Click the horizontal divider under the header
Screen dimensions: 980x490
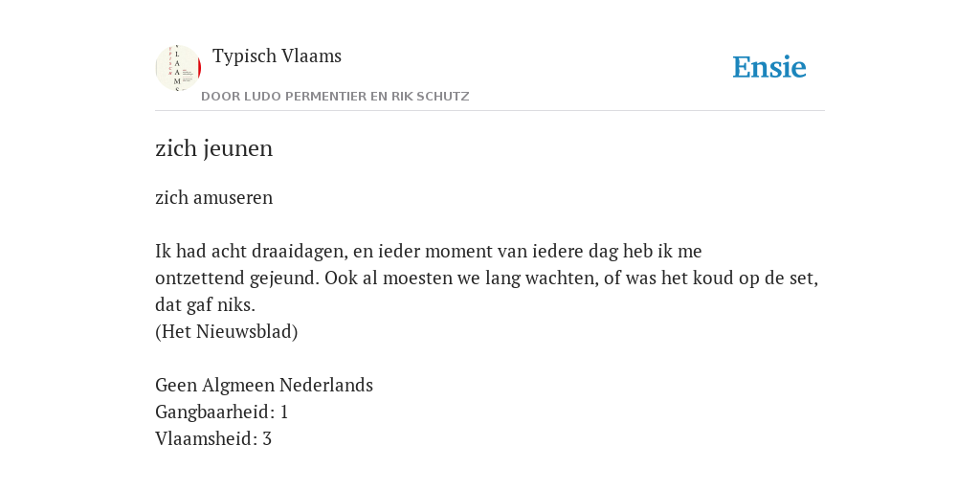490,111
